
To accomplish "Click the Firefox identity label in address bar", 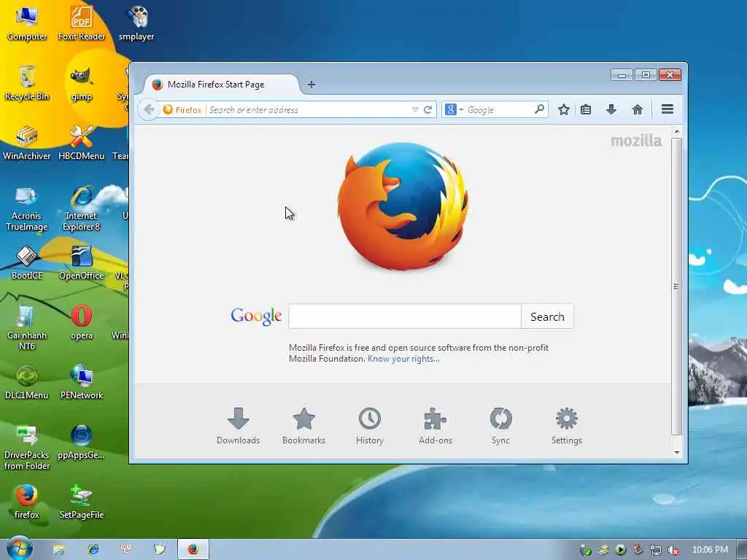I will point(182,109).
